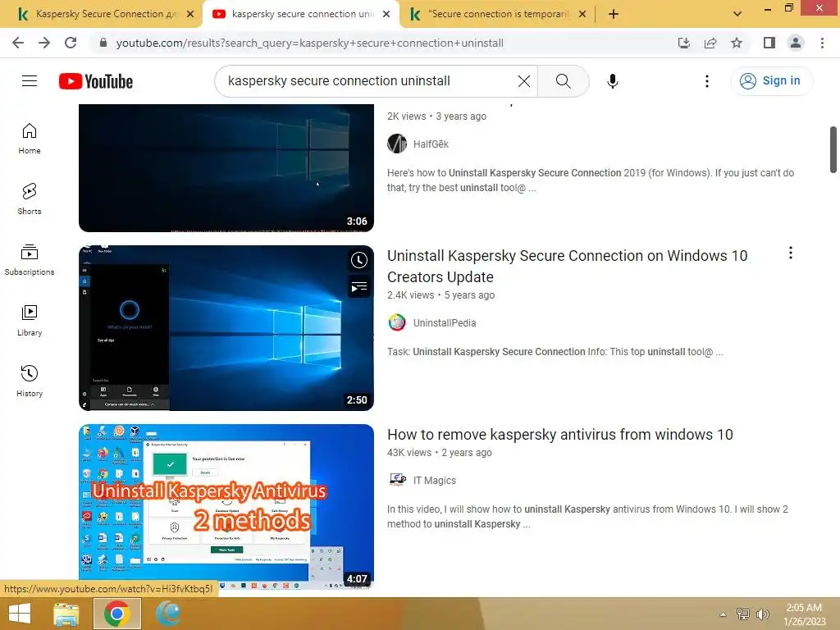The width and height of the screenshot is (840, 630).
Task: Open History in sidebar
Action: [30, 381]
